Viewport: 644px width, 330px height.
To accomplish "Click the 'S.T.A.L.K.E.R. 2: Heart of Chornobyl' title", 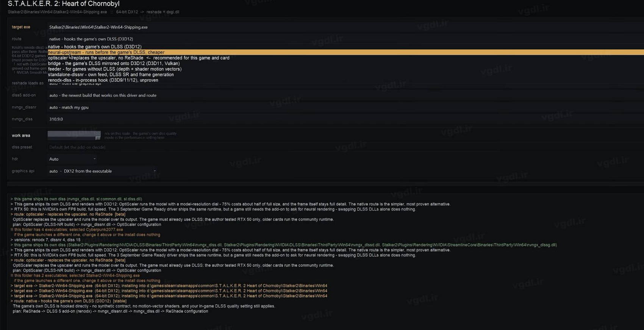I will coord(64,4).
